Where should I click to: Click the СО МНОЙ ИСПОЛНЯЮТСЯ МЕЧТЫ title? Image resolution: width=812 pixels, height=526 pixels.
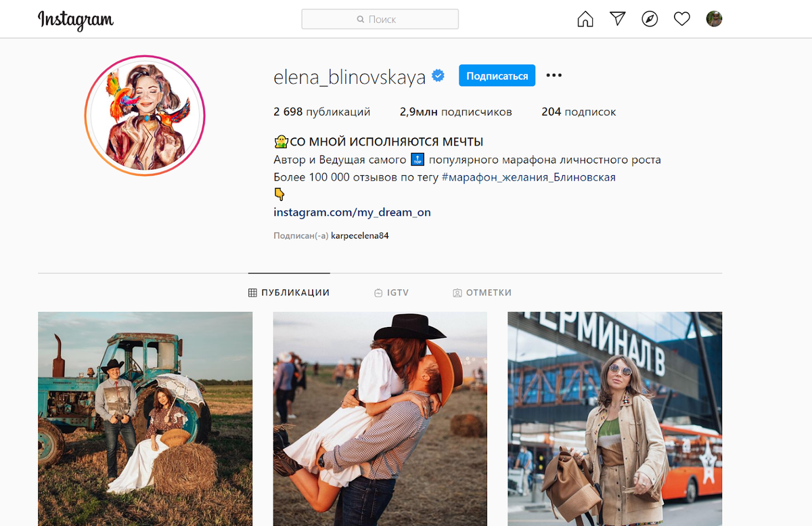click(386, 142)
